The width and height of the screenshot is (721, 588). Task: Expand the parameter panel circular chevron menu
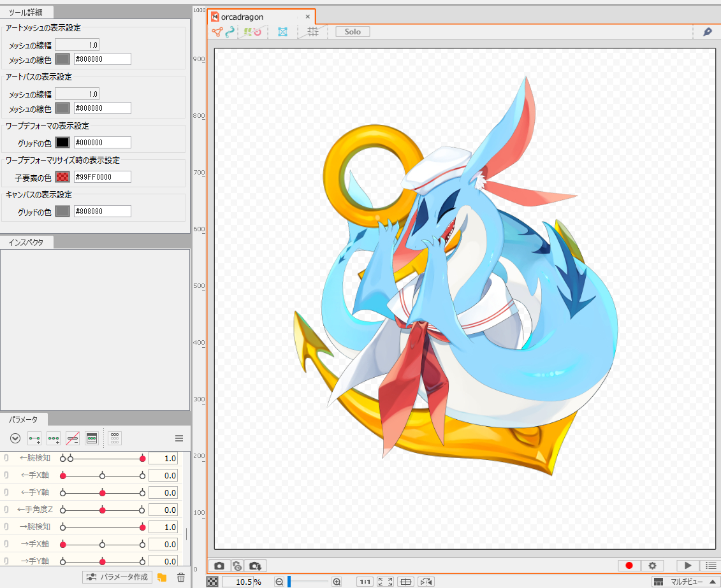pyautogui.click(x=15, y=438)
